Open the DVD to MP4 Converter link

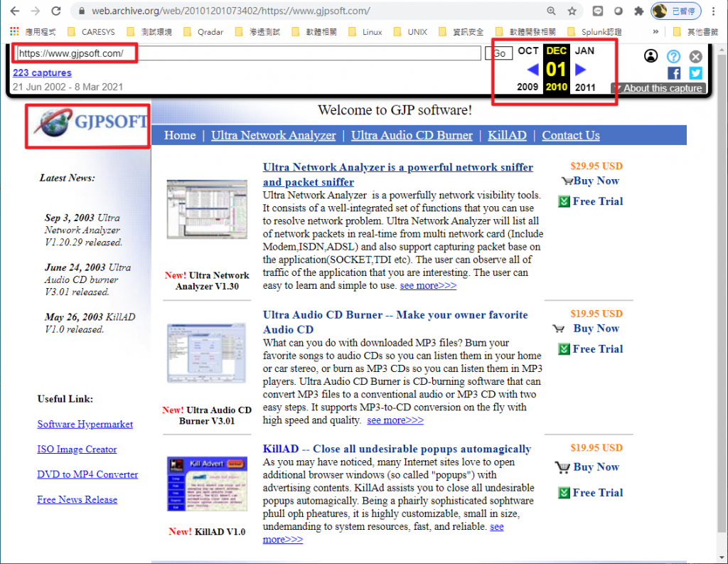pos(87,474)
